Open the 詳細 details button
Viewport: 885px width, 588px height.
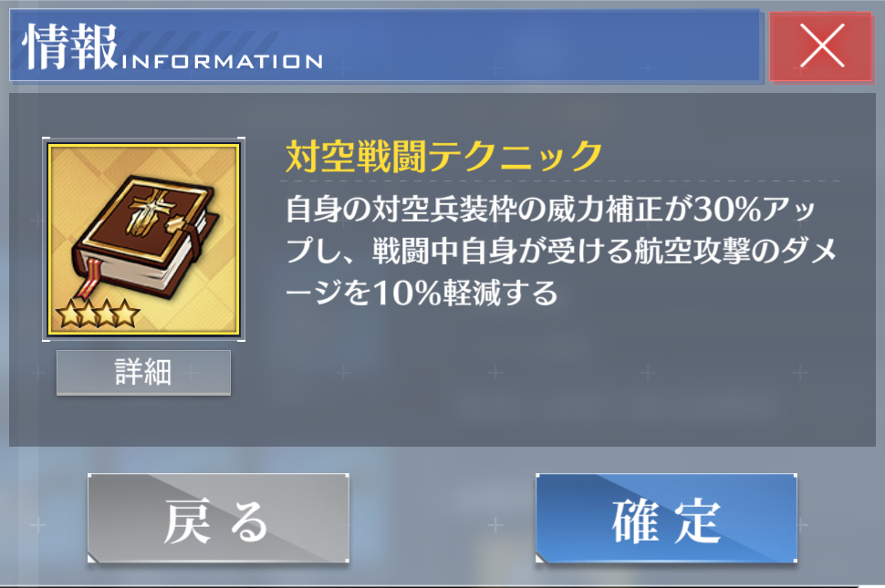tap(143, 373)
